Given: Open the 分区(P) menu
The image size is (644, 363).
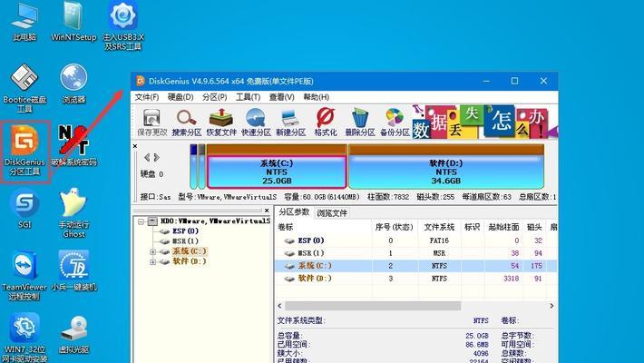Looking at the screenshot, I should pos(214,97).
